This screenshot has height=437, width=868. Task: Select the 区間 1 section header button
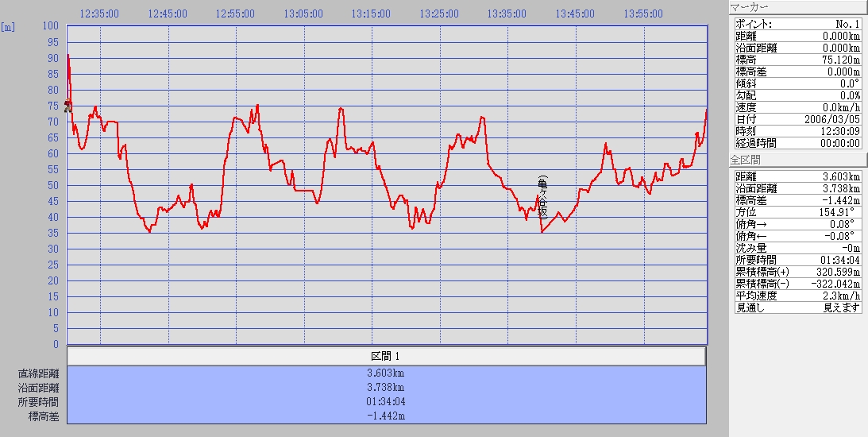click(x=386, y=356)
